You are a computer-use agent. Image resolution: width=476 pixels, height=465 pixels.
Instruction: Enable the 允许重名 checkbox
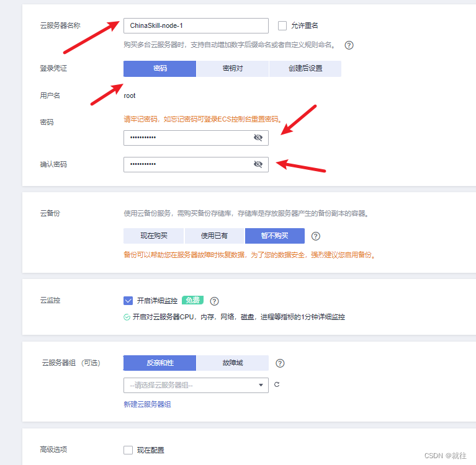282,26
